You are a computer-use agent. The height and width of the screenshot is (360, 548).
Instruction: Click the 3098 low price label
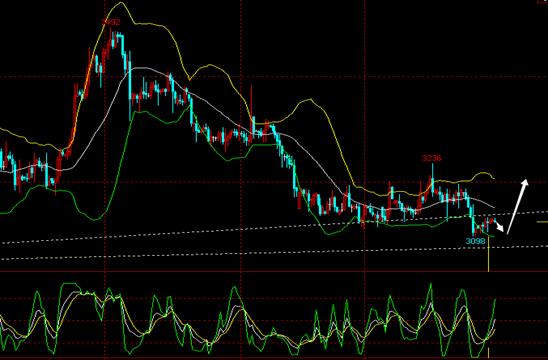476,241
